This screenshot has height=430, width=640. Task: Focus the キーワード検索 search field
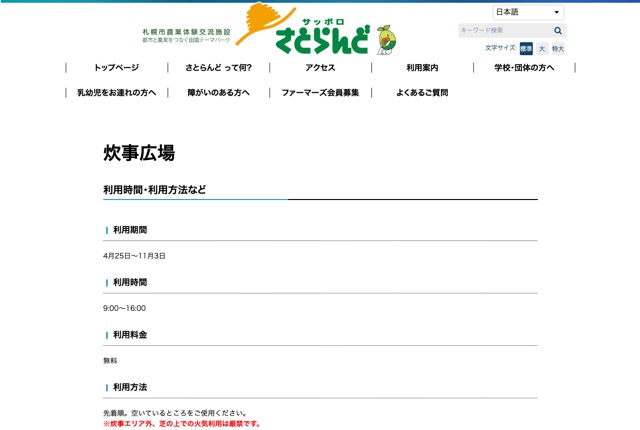coord(505,31)
